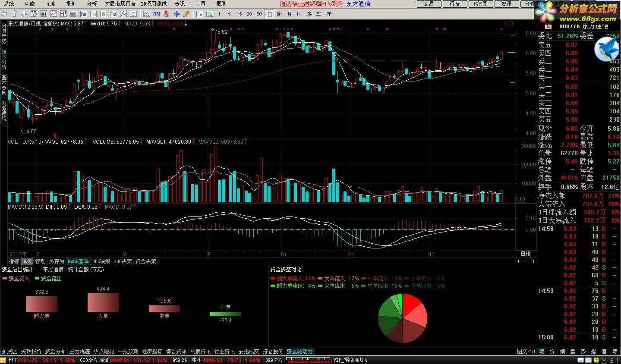Click the FS toolbar icon

point(199,14)
